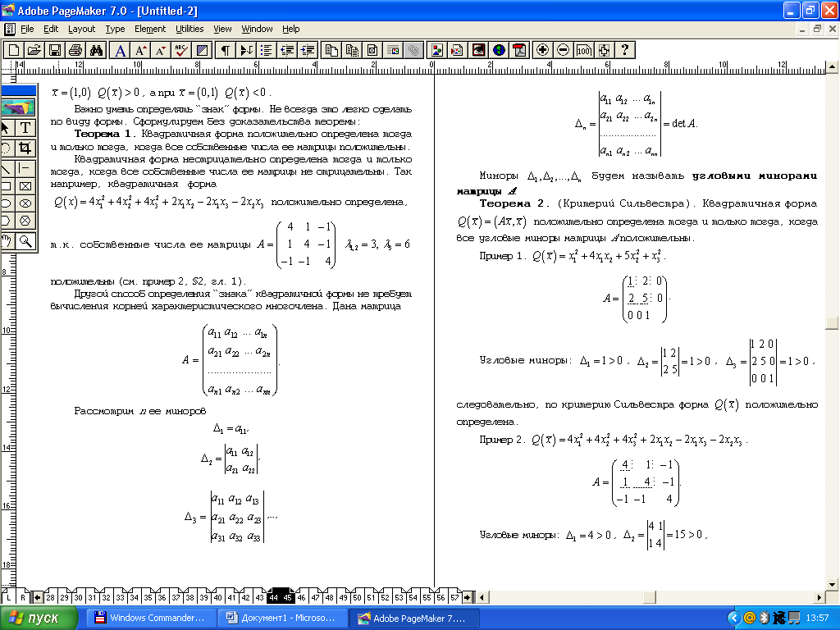Click vertical scrollbar up arrow
The height and width of the screenshot is (630, 840).
[832, 67]
